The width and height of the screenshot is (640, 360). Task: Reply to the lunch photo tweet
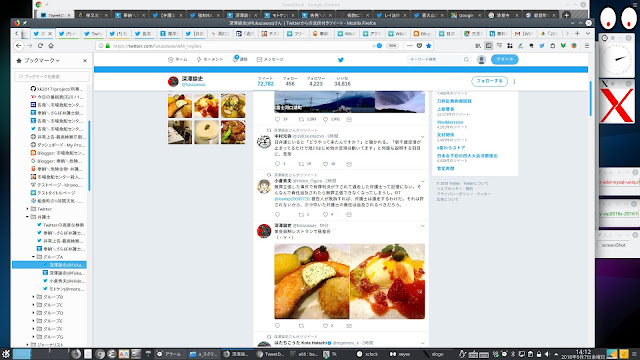(x=278, y=326)
